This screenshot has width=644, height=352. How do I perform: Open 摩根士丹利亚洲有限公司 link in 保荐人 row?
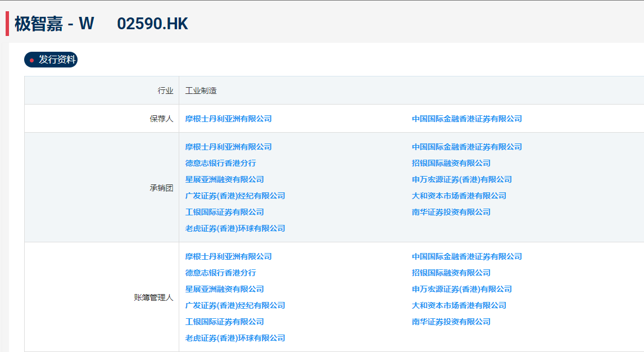(228, 119)
